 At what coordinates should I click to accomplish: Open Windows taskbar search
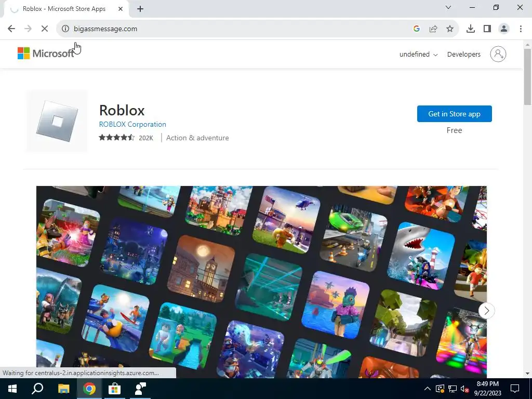pyautogui.click(x=37, y=389)
